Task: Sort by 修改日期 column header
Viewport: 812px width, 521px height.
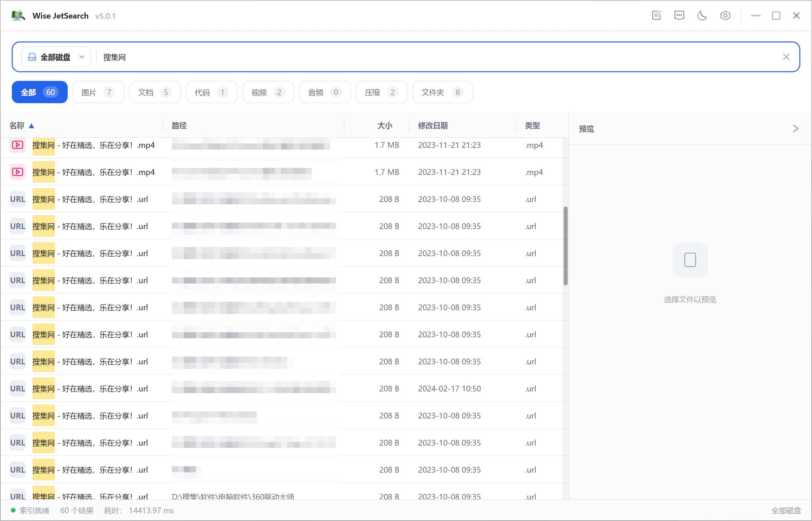Action: [433, 126]
